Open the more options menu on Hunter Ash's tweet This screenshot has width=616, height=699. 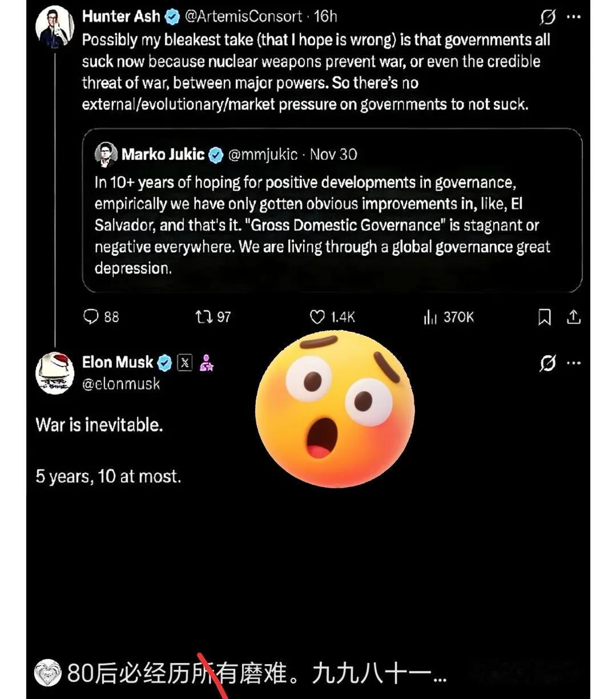(x=574, y=17)
